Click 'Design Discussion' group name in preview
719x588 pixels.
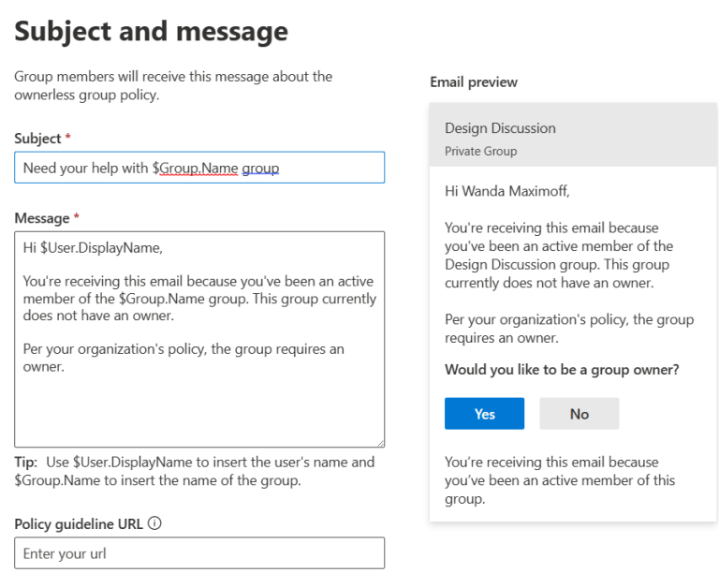[x=500, y=128]
